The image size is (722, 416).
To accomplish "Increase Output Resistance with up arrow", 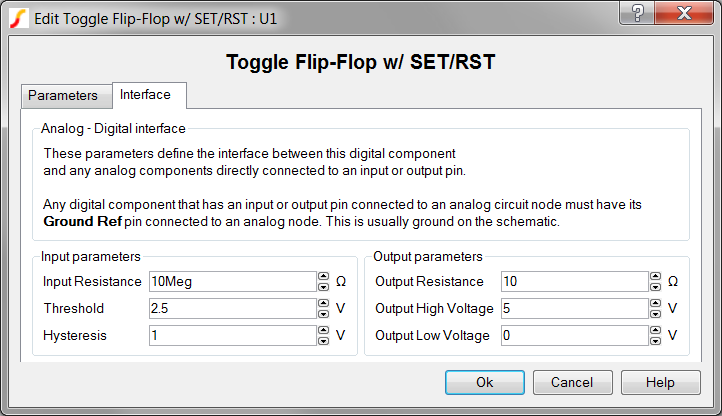I will (x=655, y=276).
